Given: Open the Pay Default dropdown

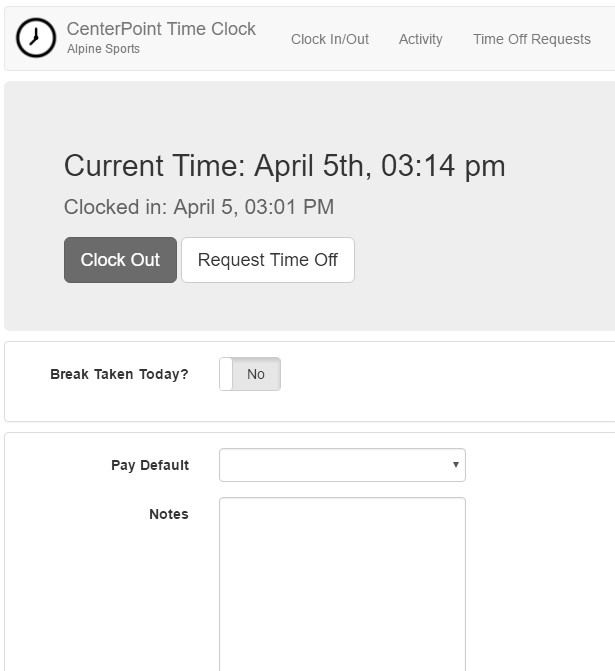Looking at the screenshot, I should [x=342, y=465].
